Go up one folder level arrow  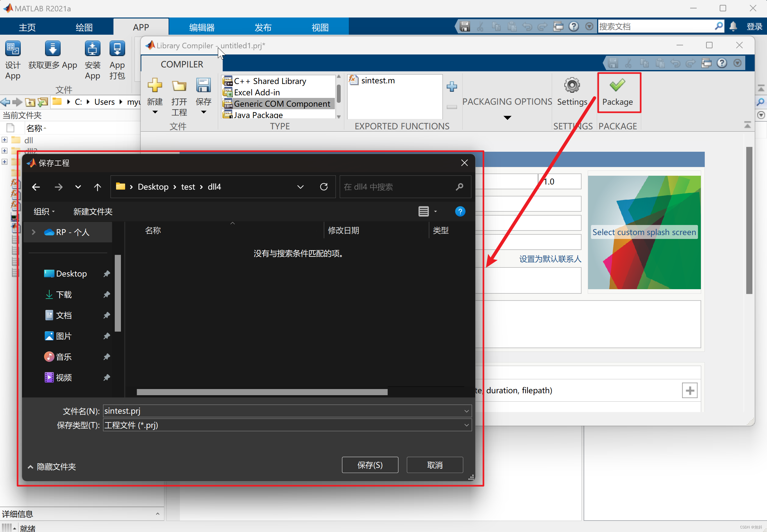coord(97,187)
